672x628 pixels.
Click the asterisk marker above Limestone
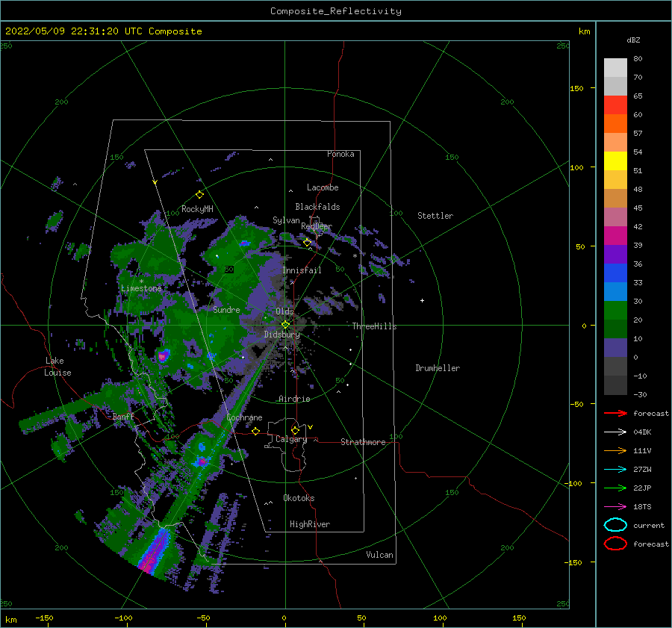[x=141, y=282]
